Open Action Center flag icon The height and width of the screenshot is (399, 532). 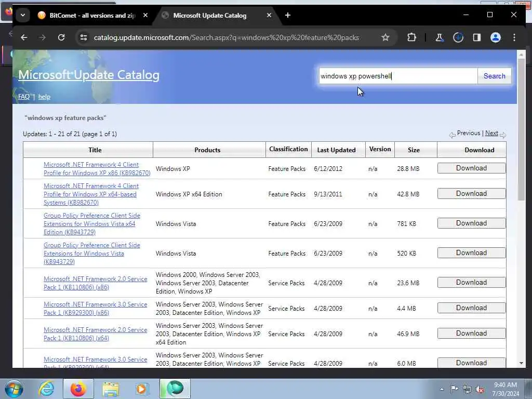pos(454,389)
